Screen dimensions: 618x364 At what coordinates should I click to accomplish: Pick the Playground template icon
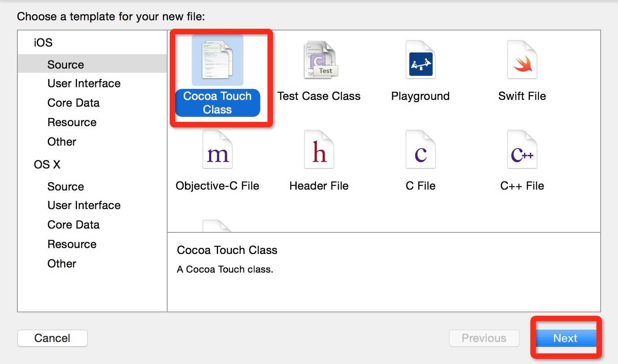tap(420, 60)
